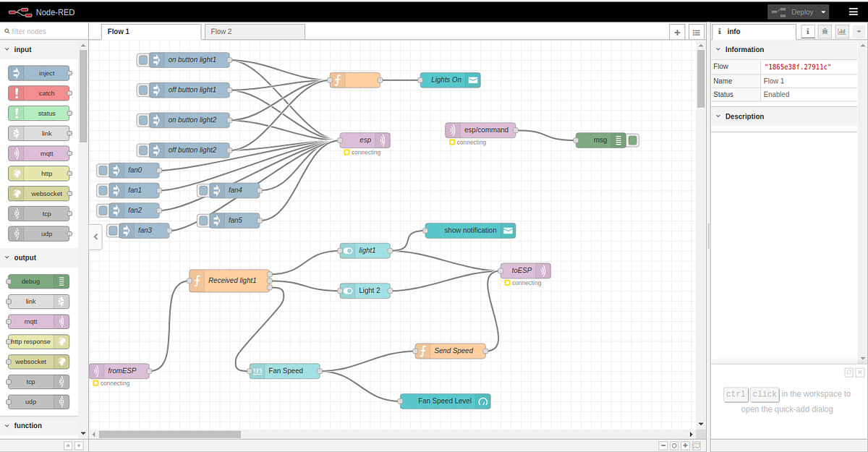This screenshot has width=868, height=452.
Task: Switch to the info sidebar tab
Action: 807,31
